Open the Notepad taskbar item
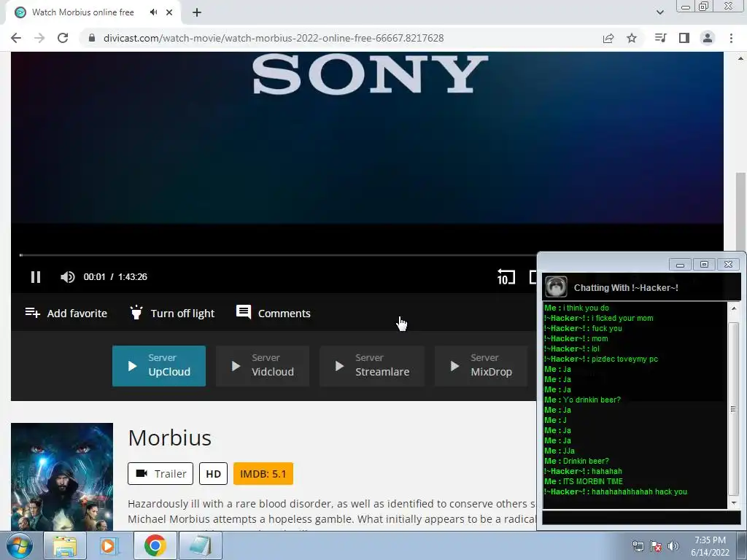 point(200,545)
